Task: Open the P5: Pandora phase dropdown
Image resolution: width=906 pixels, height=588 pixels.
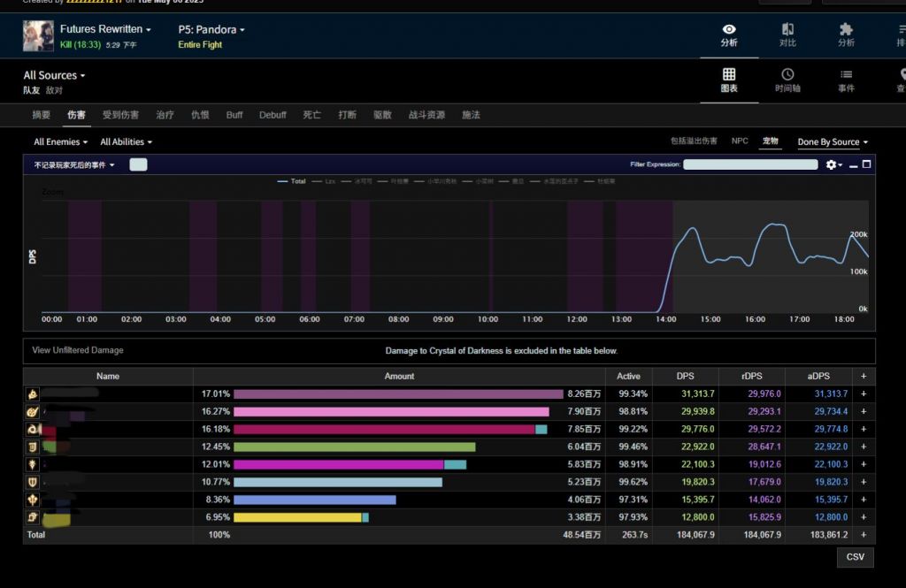Action: click(211, 29)
